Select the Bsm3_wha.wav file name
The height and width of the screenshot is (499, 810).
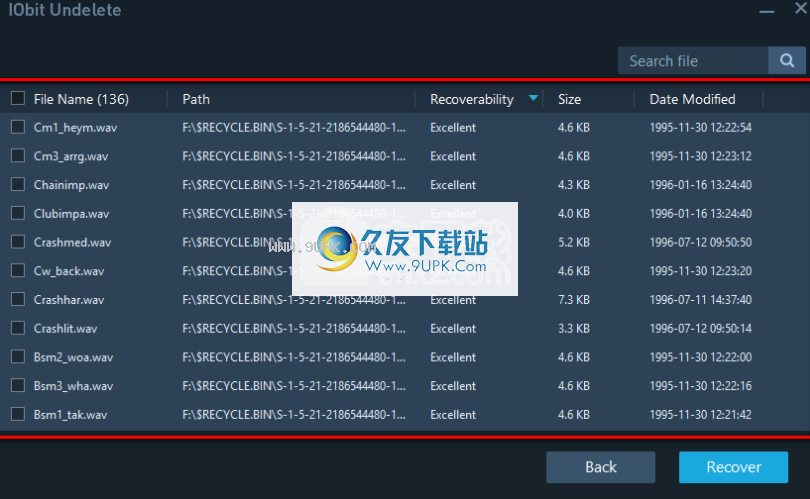pos(73,386)
